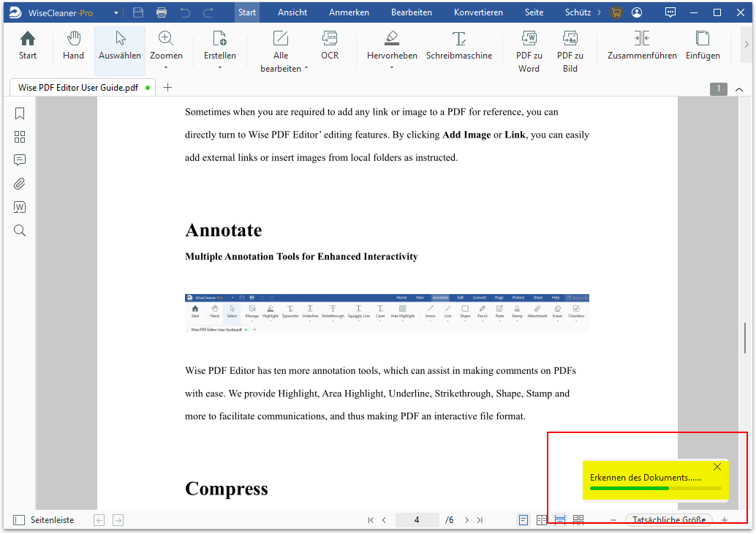Expand the WiseCleaner-Pro quick access dropdown

point(116,13)
